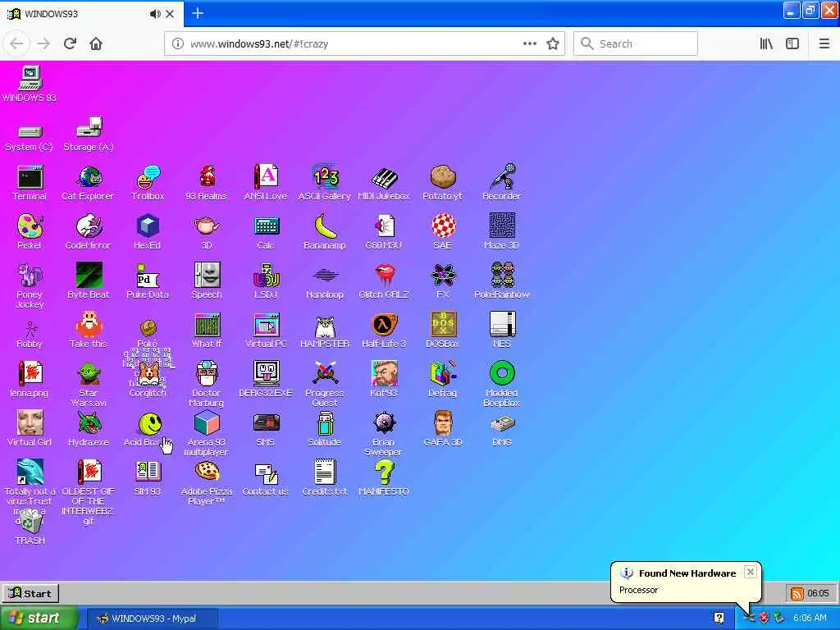Open the Terminal desktop icon
This screenshot has width=840, height=630.
pos(30,177)
